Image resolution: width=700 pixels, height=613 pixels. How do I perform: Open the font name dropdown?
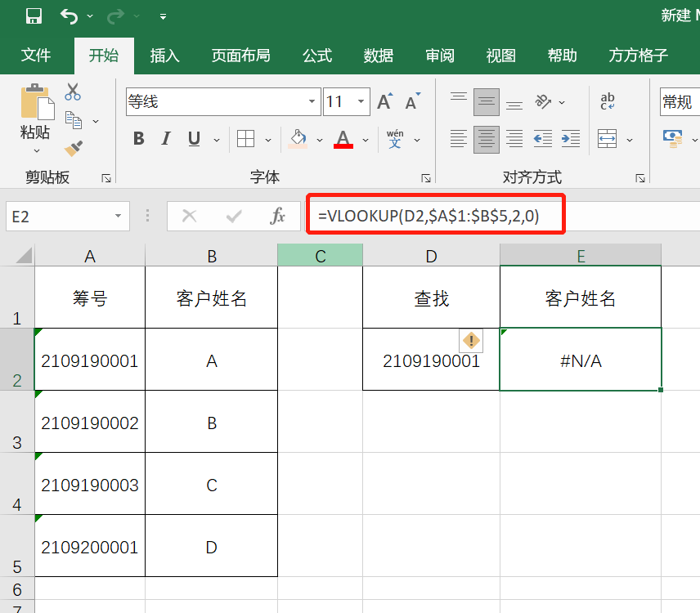pyautogui.click(x=312, y=102)
